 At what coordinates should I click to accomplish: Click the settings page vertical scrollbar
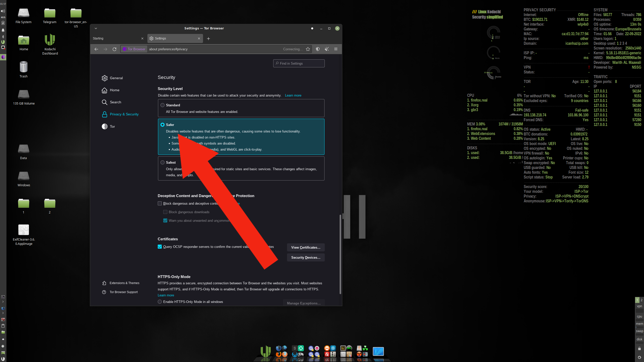(x=340, y=254)
